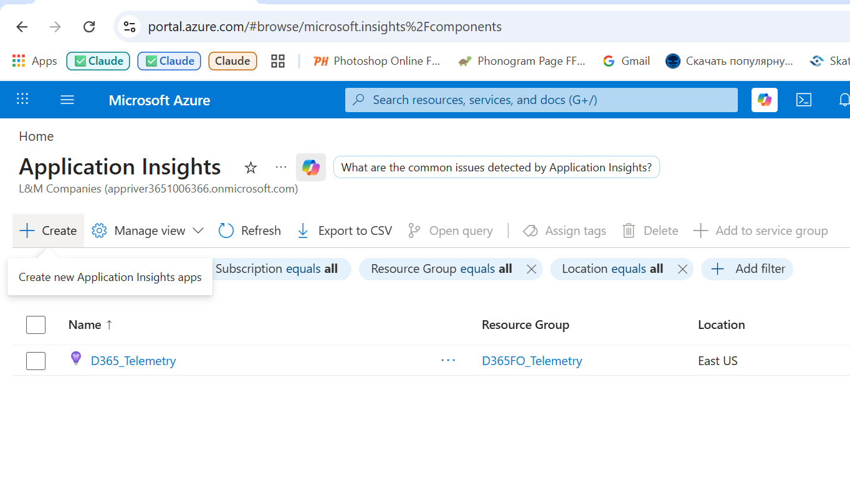Open the Resource Group equals all filter
The height and width of the screenshot is (504, 850).
coord(441,269)
